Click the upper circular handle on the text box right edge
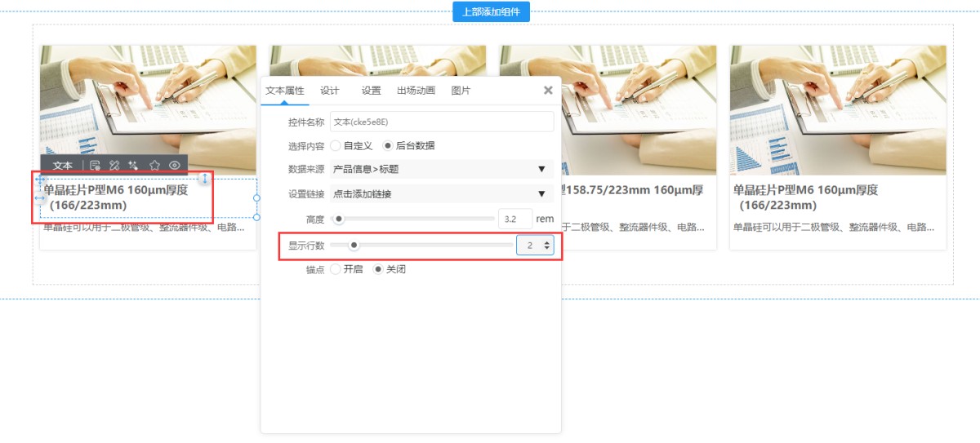The height and width of the screenshot is (443, 980). [257, 197]
